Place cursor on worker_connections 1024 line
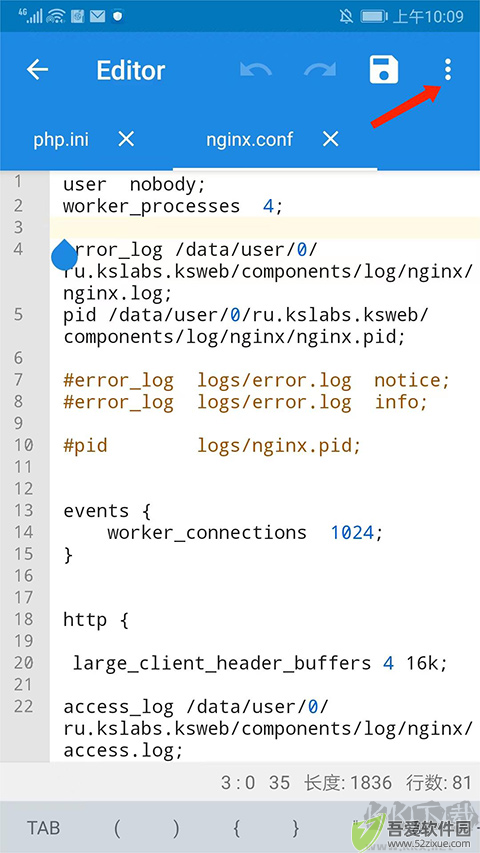 (x=245, y=533)
